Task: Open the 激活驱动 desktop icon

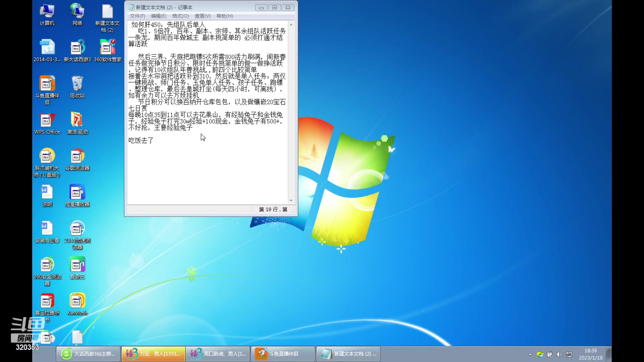Action: 77,124
